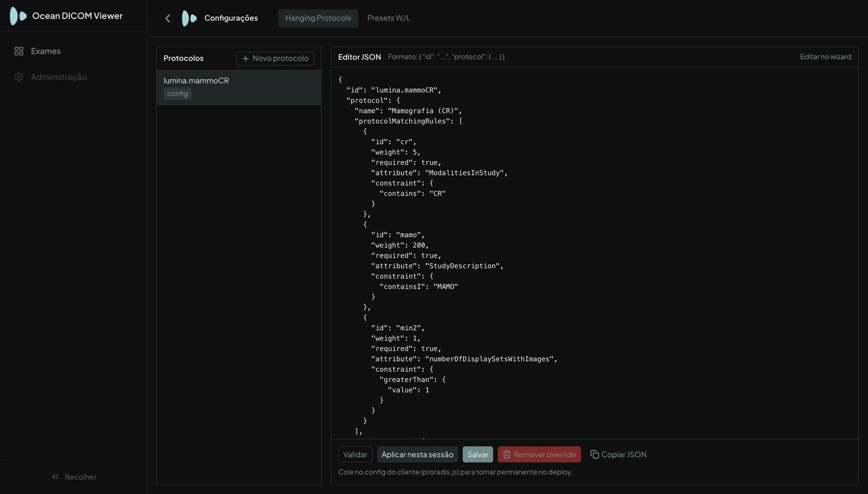
Task: Create a new protocol with Novo protocolo
Action: [x=275, y=58]
